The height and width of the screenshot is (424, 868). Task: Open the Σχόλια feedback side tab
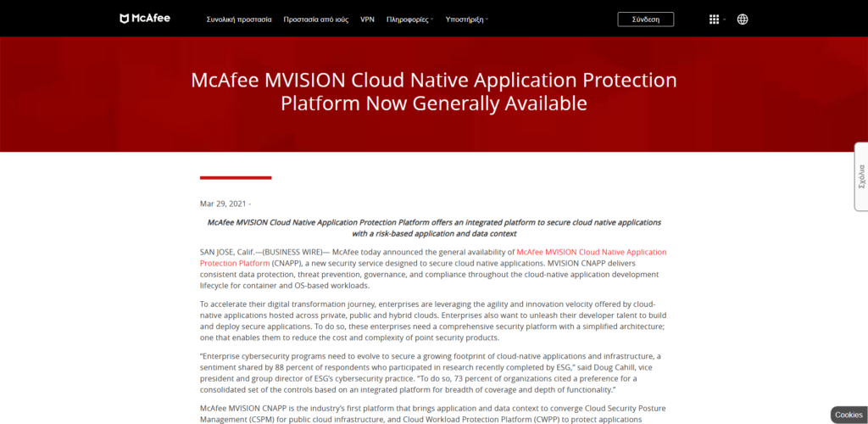click(861, 176)
